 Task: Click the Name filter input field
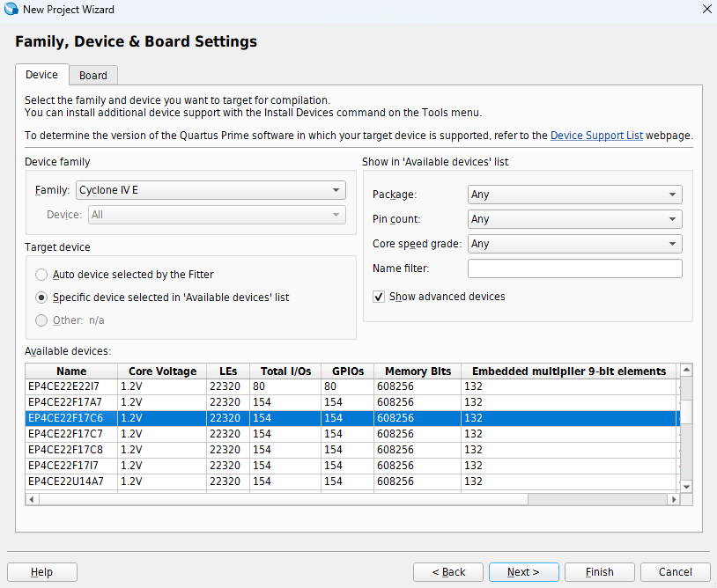click(x=575, y=268)
